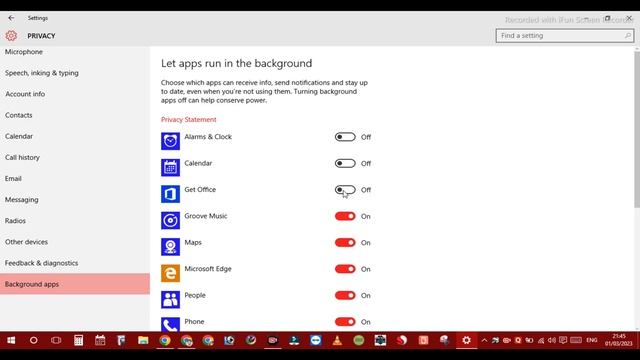The image size is (640, 360).
Task: Click the Microsoft Edge label
Action: (208, 269)
